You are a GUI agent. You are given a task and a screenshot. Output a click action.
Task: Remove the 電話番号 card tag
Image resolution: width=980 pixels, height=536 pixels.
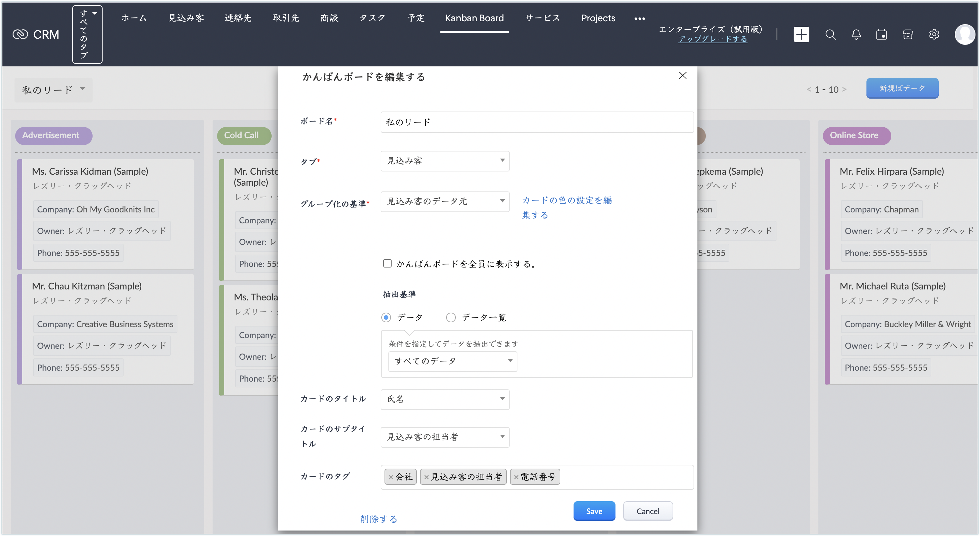point(516,477)
